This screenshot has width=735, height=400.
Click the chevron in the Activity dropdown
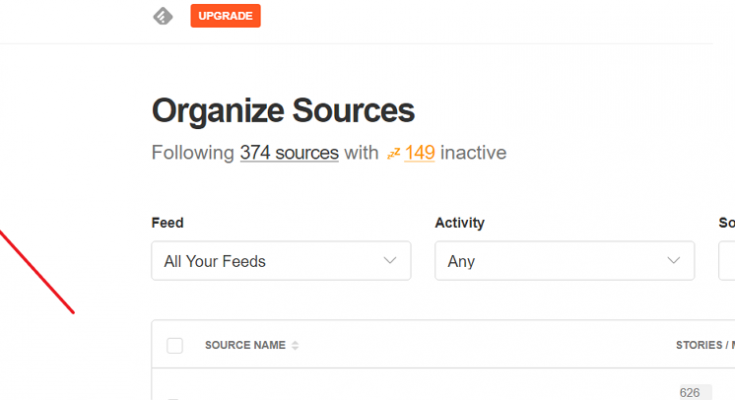[x=674, y=260]
